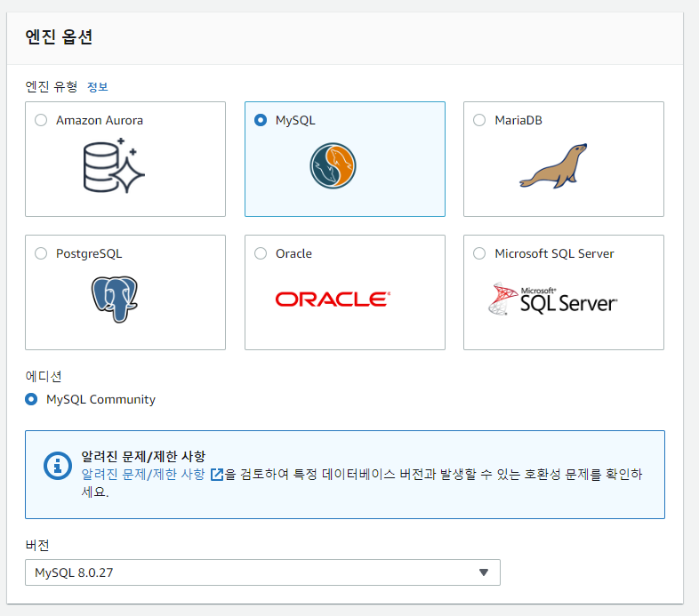
Task: Click the PostgreSQL elephant logo
Action: tap(115, 299)
